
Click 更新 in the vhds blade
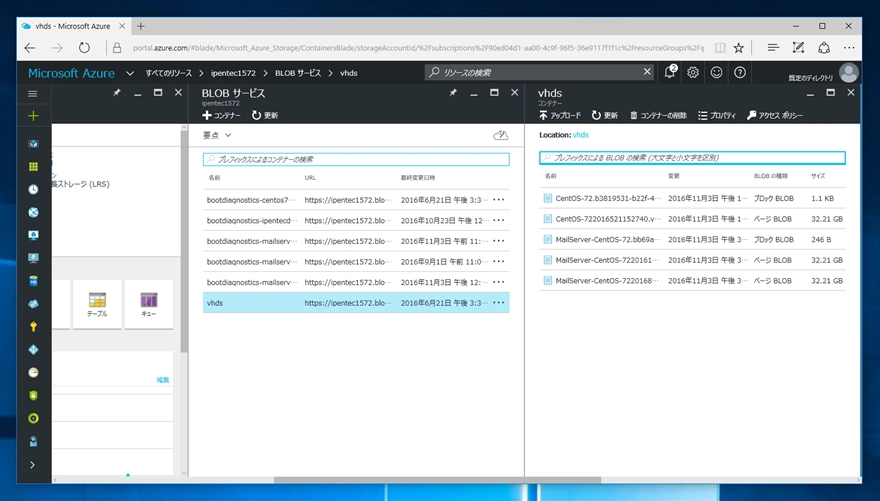[x=604, y=115]
